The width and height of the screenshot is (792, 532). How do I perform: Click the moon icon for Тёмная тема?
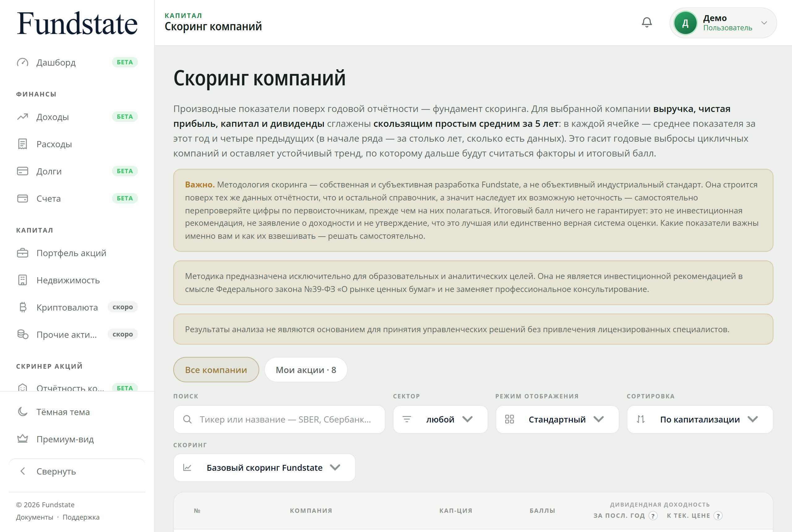(x=22, y=412)
